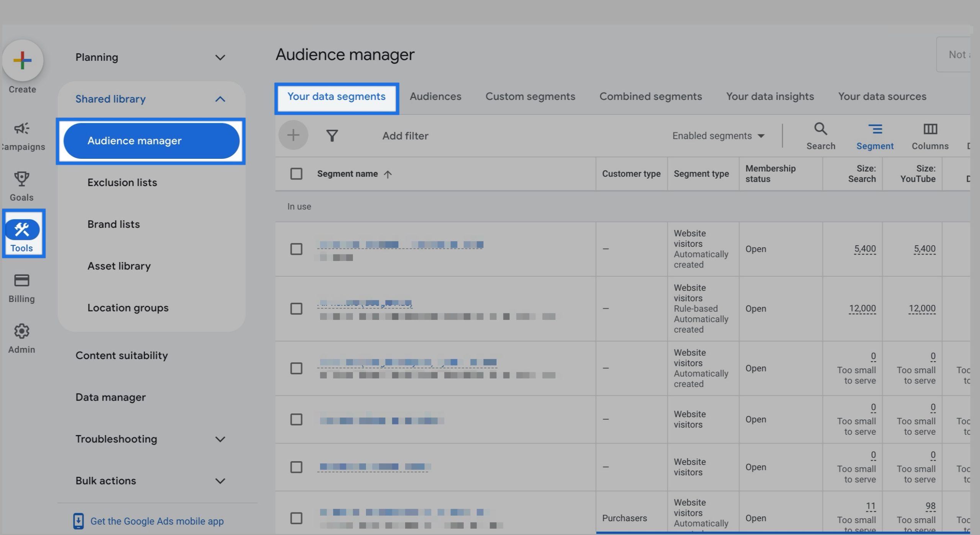Check the row with size 5,400

296,249
